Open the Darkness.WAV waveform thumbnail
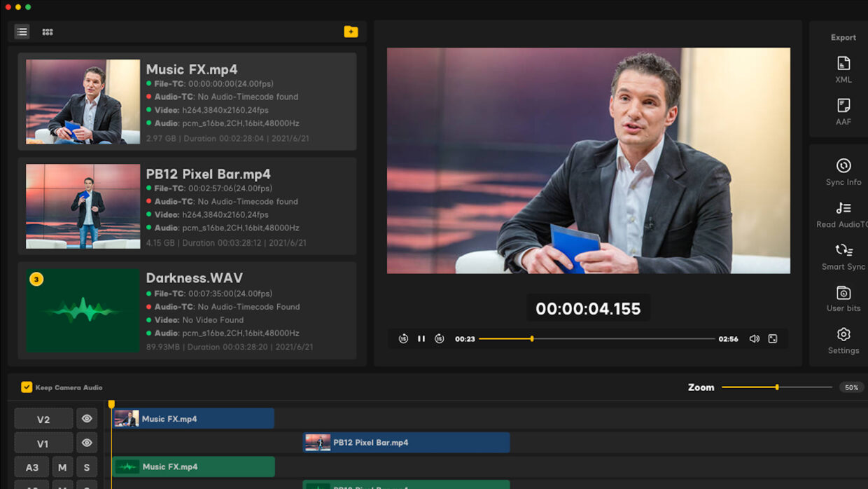Image resolution: width=868 pixels, height=489 pixels. pyautogui.click(x=83, y=310)
